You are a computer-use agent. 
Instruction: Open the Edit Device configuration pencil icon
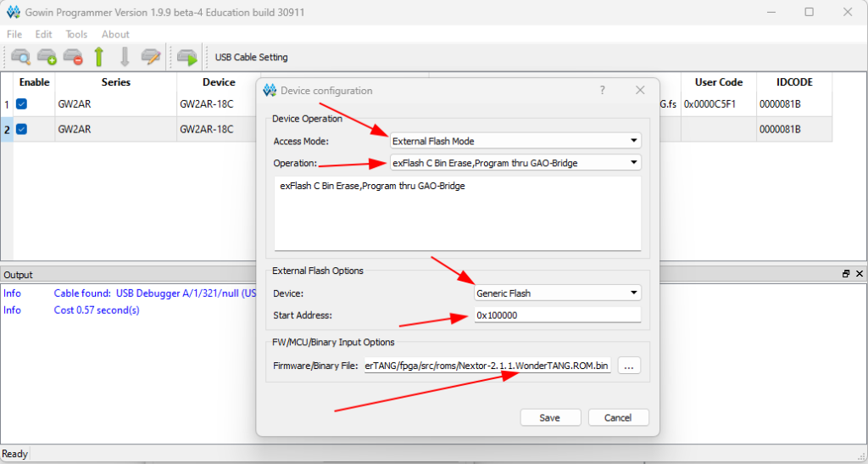151,57
